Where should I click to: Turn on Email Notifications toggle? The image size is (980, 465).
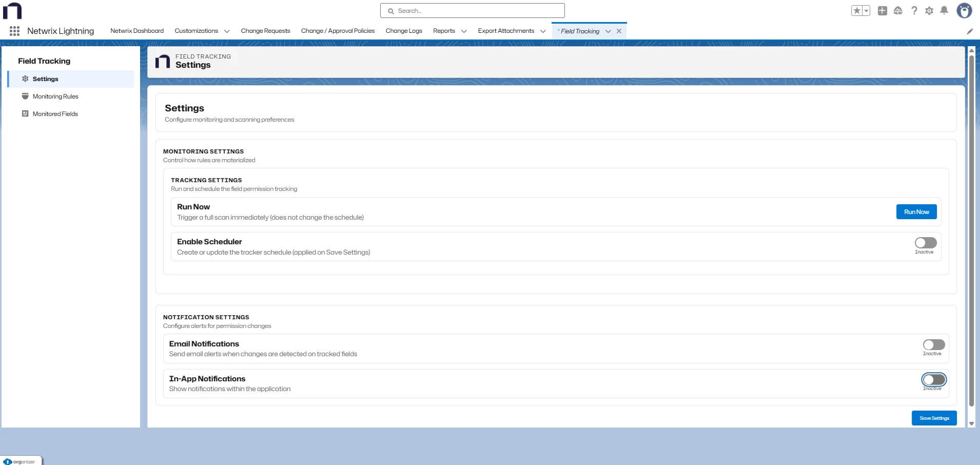[x=933, y=345]
